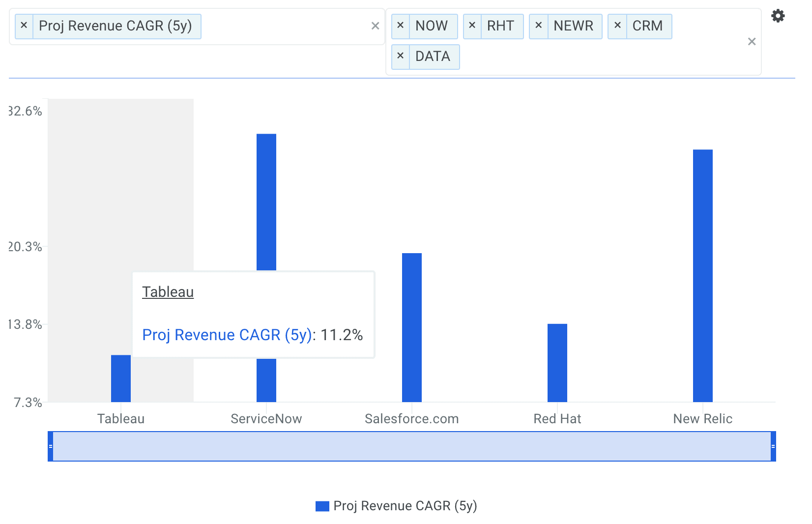Open the Tableau link in tooltip

click(x=168, y=292)
